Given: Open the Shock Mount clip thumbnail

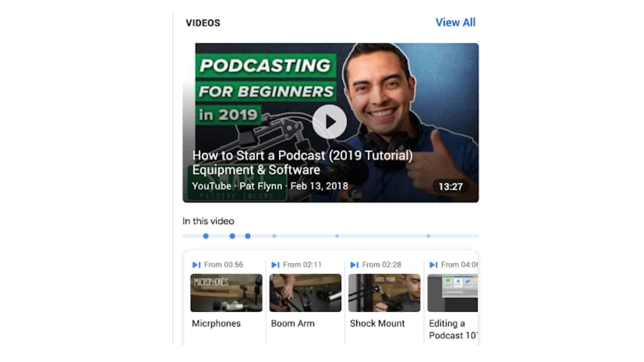Looking at the screenshot, I should click(x=384, y=293).
